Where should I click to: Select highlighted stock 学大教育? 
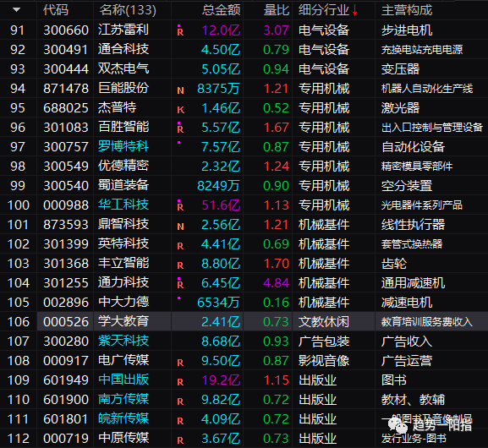coord(123,322)
